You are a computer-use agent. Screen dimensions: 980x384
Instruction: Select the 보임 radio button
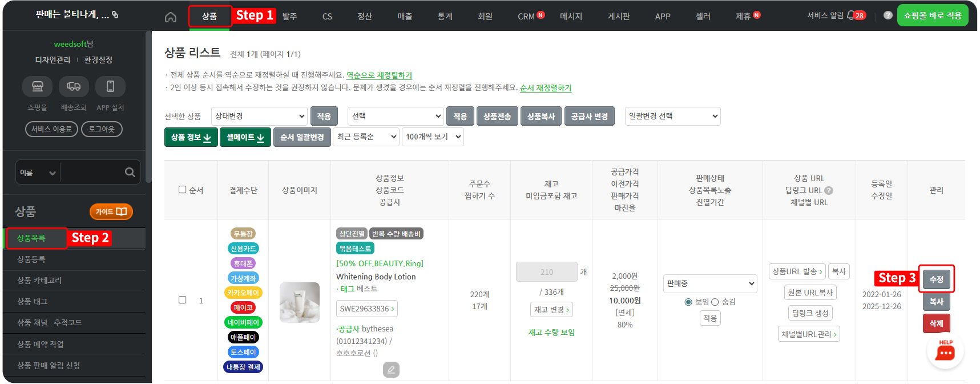[x=688, y=302]
